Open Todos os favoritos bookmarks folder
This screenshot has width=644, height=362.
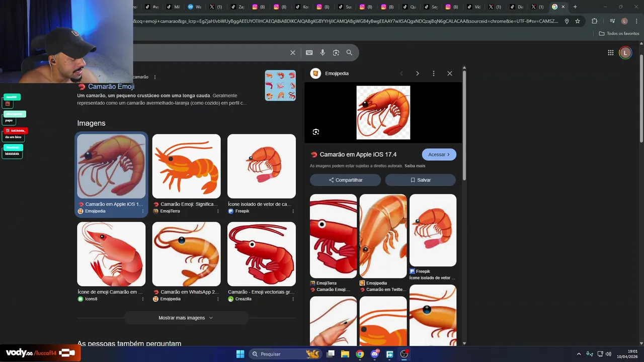[x=619, y=34]
